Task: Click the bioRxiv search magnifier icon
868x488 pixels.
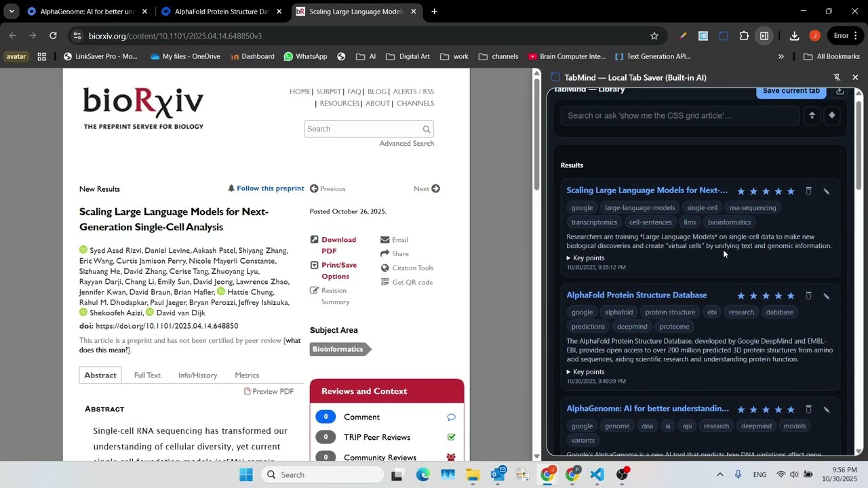Action: click(x=427, y=129)
